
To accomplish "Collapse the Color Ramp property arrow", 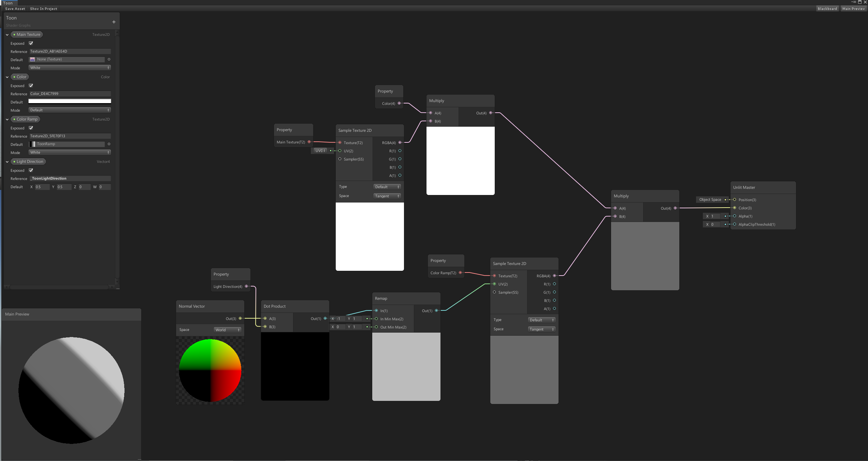I will click(x=7, y=120).
